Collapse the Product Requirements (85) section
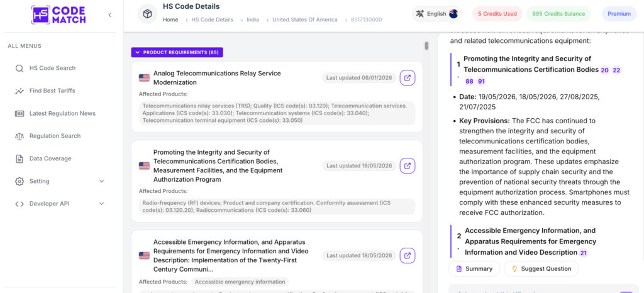Screen dimensions: 644x293 (177, 53)
